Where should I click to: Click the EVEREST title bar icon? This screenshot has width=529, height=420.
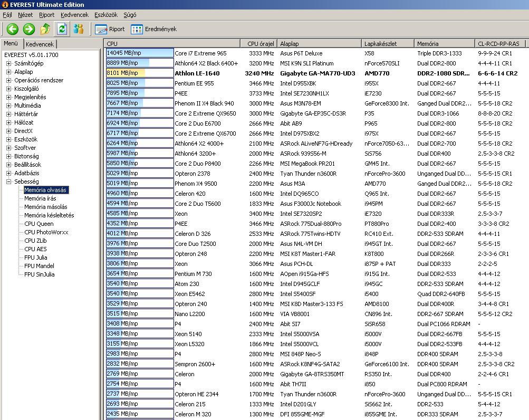5,4
